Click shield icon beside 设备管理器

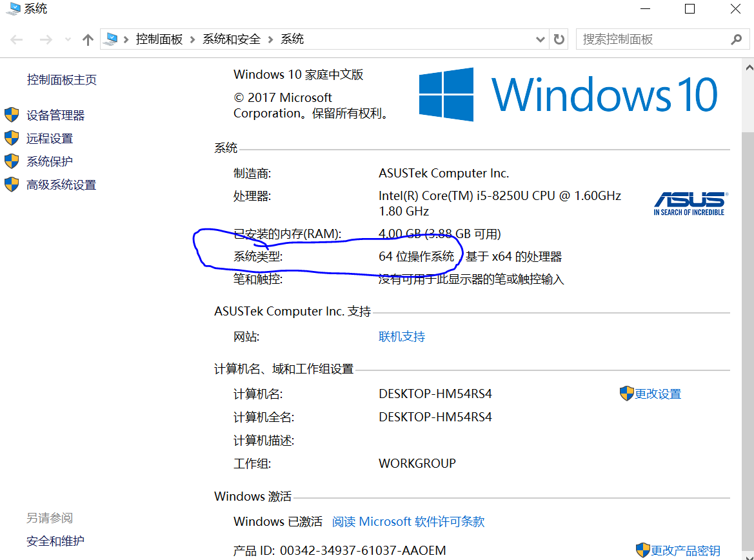pos(12,115)
